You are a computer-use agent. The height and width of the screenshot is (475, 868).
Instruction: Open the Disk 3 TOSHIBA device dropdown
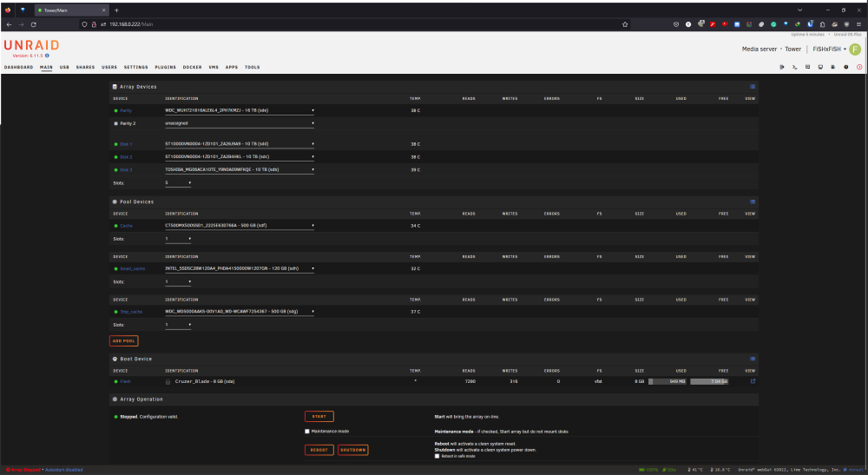[240, 169]
